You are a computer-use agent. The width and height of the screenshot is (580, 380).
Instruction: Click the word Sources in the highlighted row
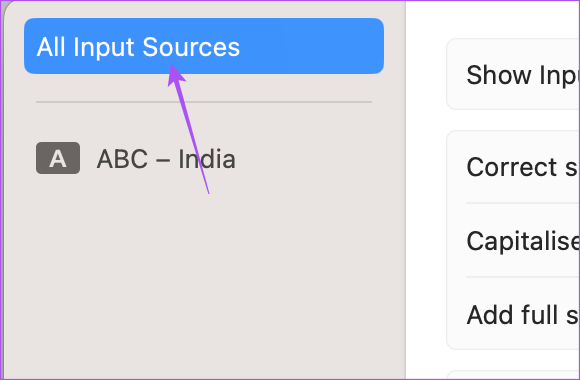[x=191, y=47]
